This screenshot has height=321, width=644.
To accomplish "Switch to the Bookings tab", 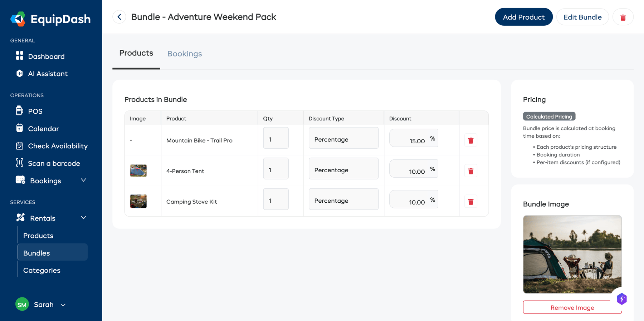I will point(184,54).
